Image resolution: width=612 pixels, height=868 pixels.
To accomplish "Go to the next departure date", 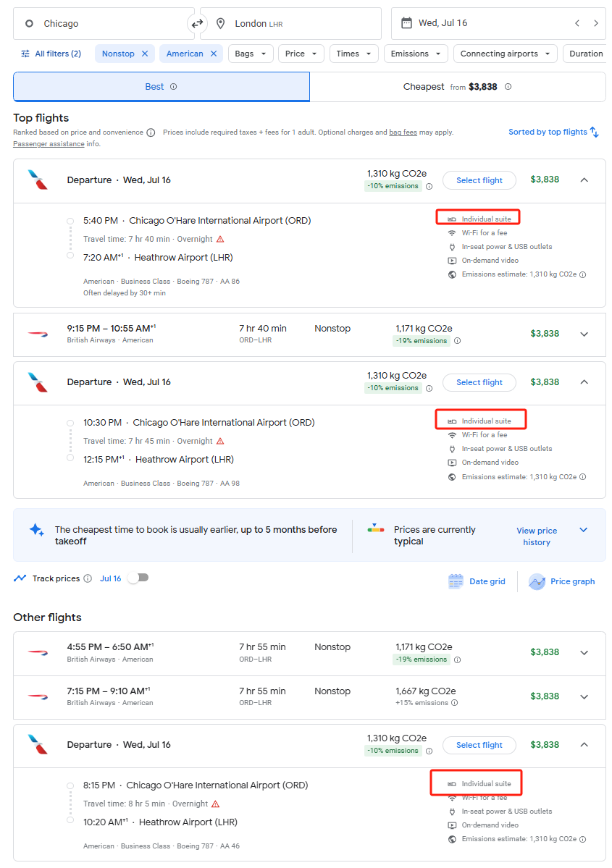I will tap(596, 23).
